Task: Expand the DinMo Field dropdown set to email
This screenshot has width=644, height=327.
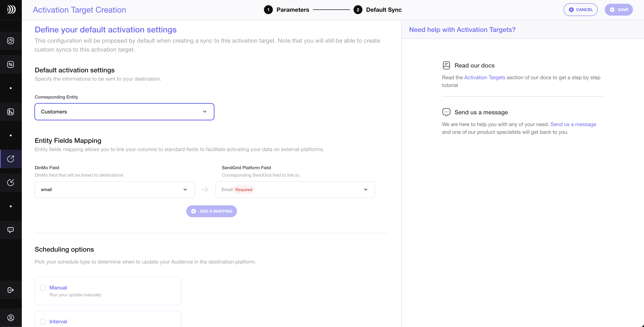Action: tap(114, 190)
